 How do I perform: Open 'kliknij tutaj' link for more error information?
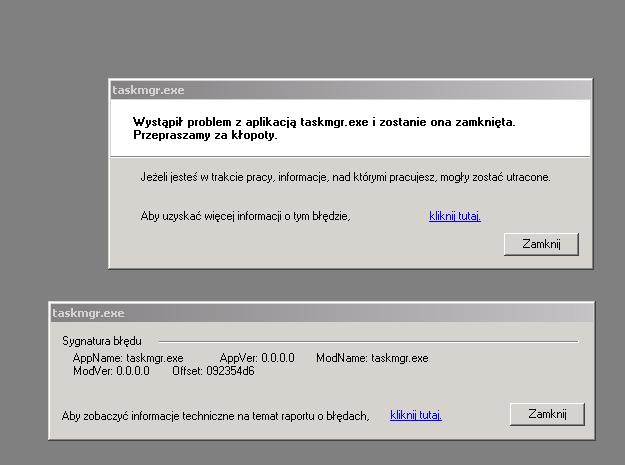coord(455,216)
